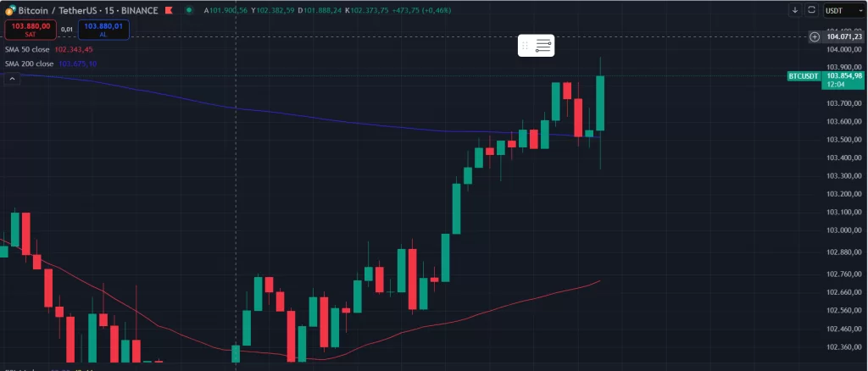Viewport: 868px width, 371px height.
Task: Click the plus icon on the price axis
Action: [815, 36]
